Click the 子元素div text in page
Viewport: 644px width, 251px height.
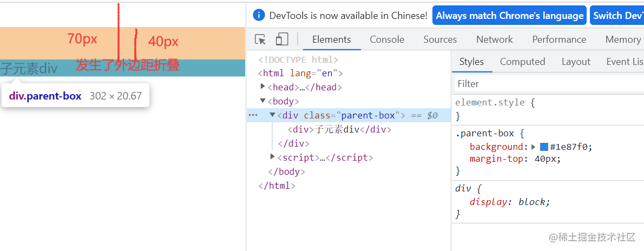(29, 69)
